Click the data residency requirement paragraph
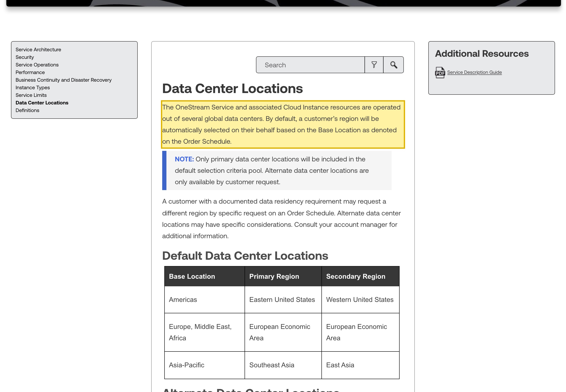 tap(282, 219)
